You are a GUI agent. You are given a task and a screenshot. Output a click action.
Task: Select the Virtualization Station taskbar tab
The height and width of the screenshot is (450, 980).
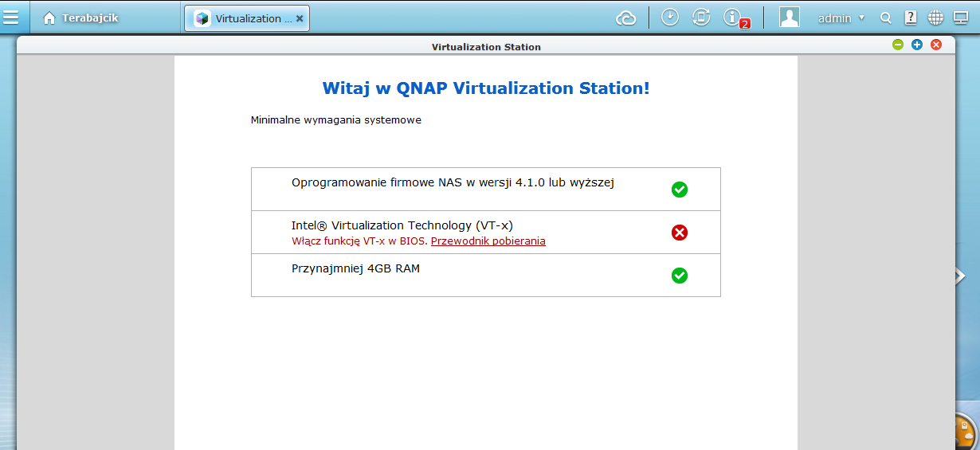246,18
